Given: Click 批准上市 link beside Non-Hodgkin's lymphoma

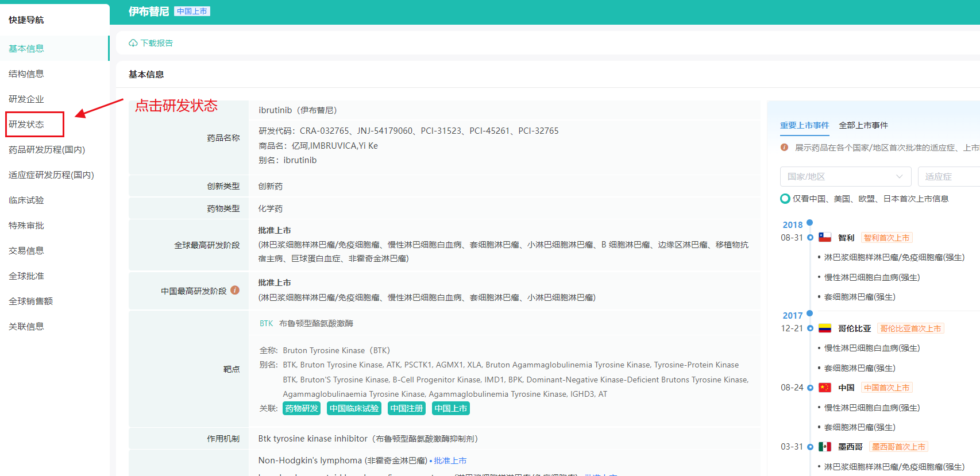Looking at the screenshot, I should pos(450,460).
